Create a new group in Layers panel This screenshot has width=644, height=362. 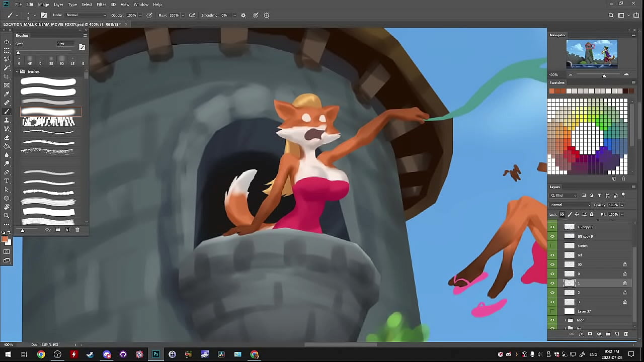pyautogui.click(x=608, y=334)
